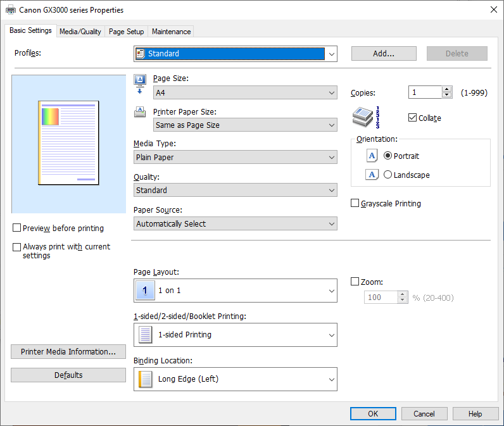This screenshot has height=426, width=504.
Task: Click the 1-sided Printing page icon
Action: click(145, 335)
